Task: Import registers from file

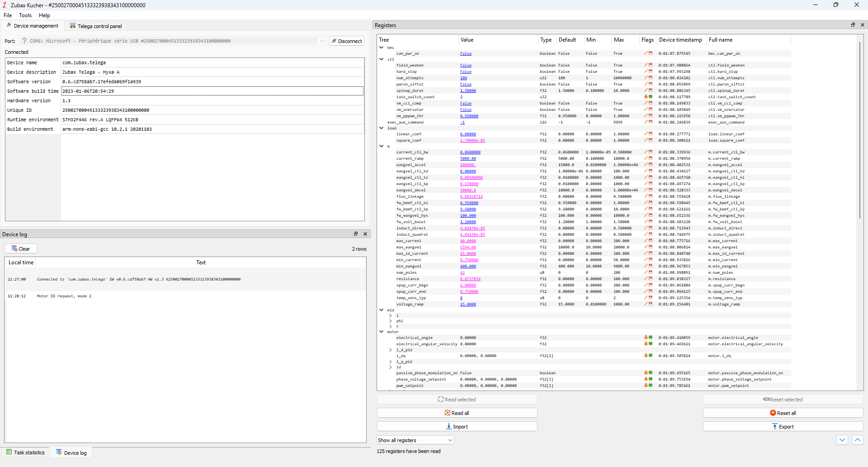Action: pyautogui.click(x=457, y=427)
